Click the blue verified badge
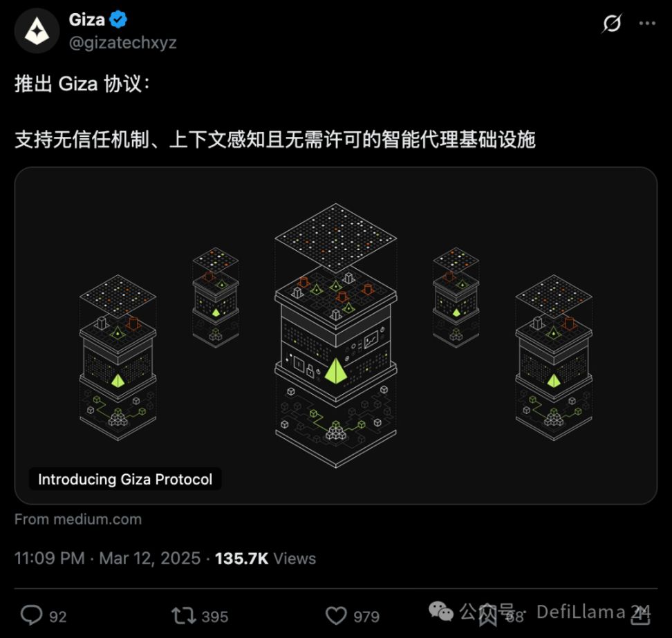The width and height of the screenshot is (672, 638). click(x=118, y=20)
